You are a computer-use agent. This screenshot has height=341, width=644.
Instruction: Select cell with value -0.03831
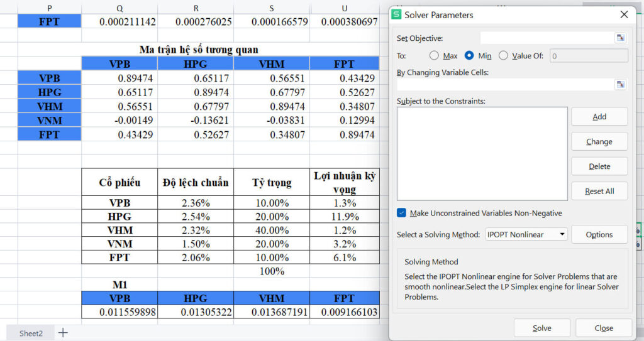272,120
